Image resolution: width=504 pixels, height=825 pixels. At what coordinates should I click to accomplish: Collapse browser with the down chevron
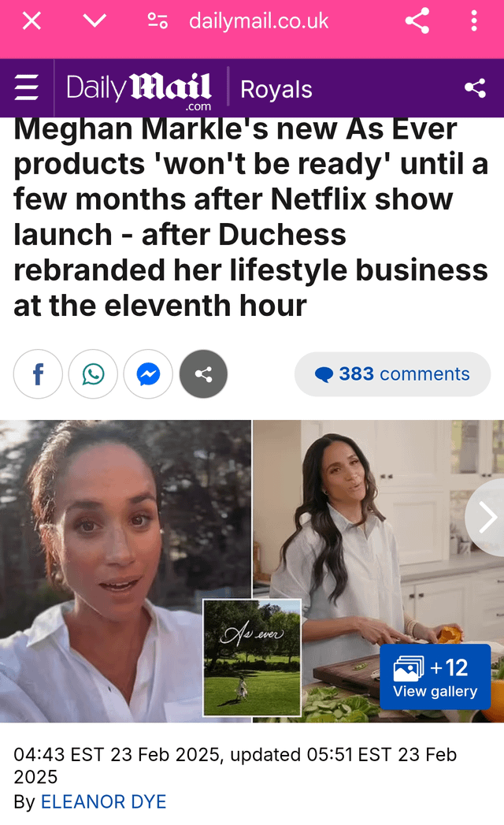click(94, 21)
